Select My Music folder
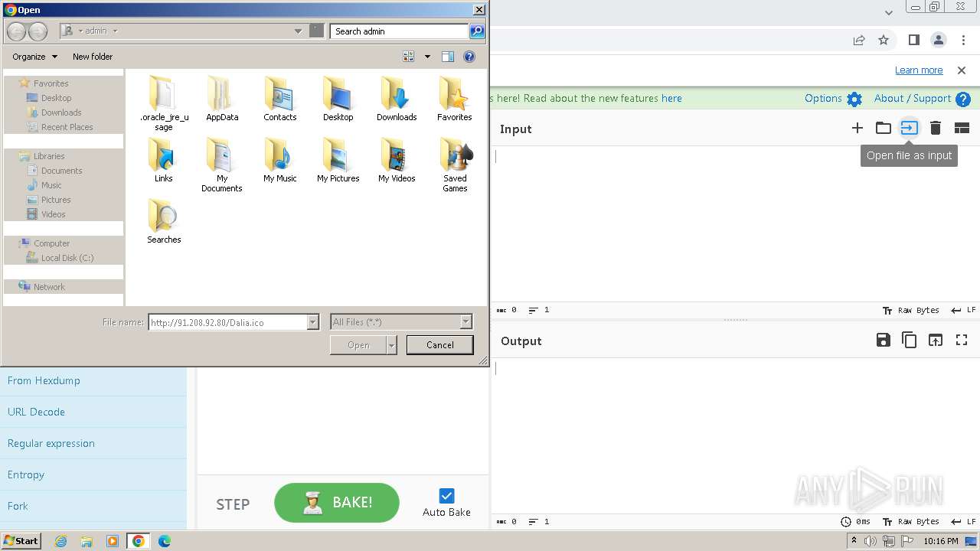The image size is (980, 551). click(x=280, y=160)
